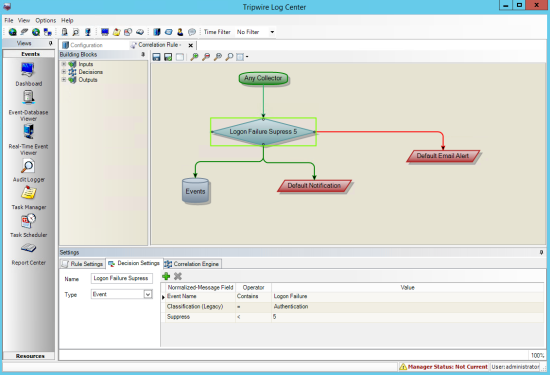This screenshot has width=550, height=375.
Task: Click the Logon Failure value cell
Action: pyautogui.click(x=408, y=296)
